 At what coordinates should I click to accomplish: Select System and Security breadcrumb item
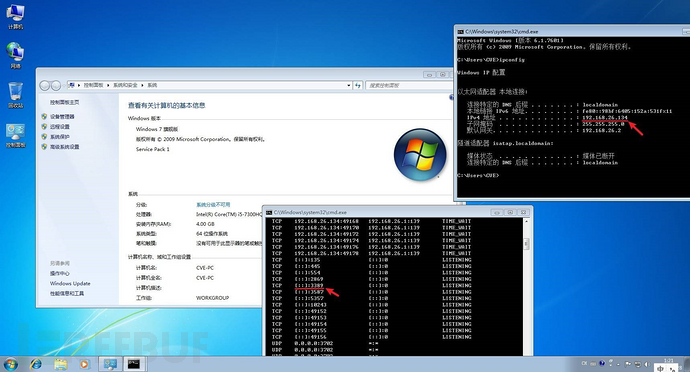(125, 85)
